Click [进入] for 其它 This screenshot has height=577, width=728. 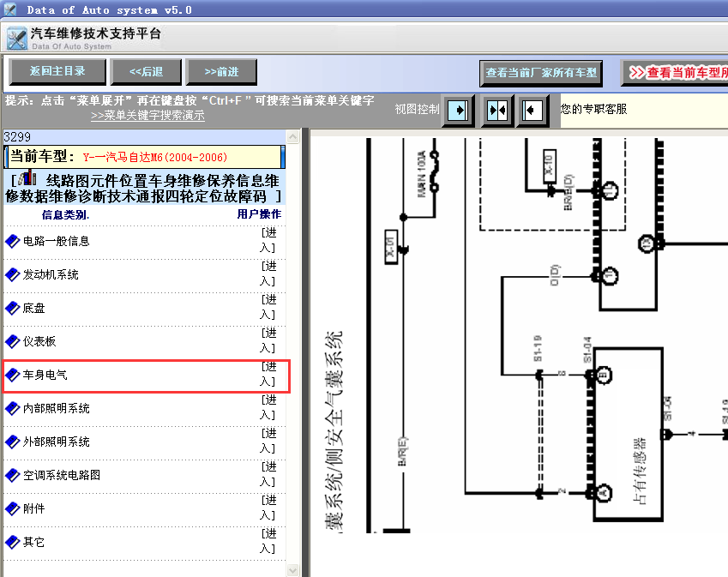(268, 541)
